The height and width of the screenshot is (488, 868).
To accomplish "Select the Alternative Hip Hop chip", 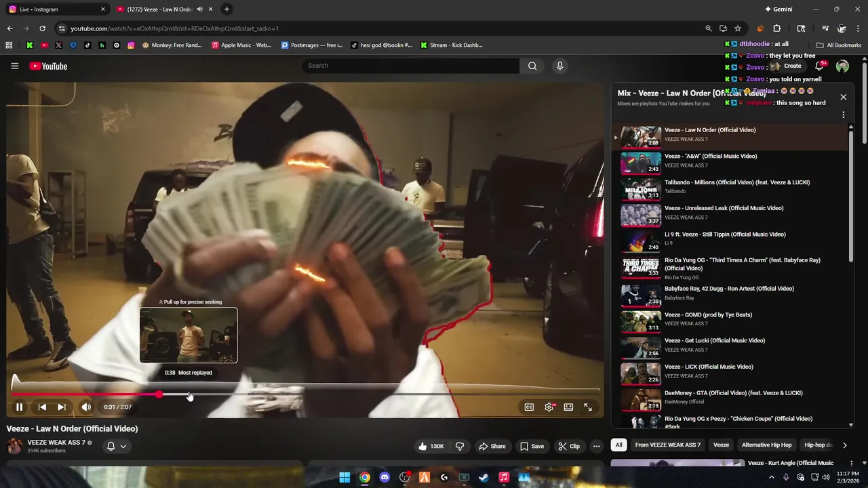I will tap(766, 445).
